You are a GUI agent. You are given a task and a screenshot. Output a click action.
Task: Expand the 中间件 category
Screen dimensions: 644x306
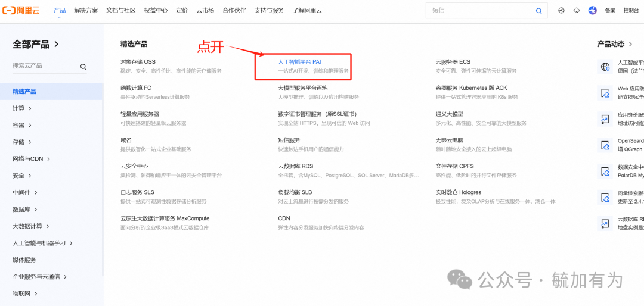[x=25, y=192]
